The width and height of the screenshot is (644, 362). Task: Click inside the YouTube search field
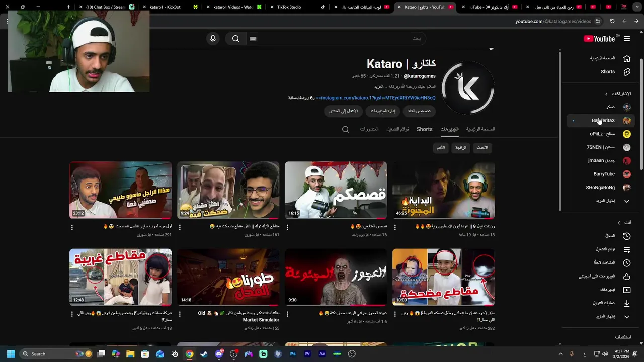(x=336, y=39)
